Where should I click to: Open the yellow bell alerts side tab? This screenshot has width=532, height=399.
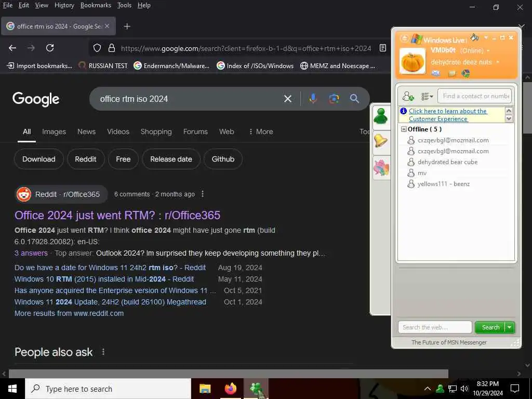[x=381, y=141]
